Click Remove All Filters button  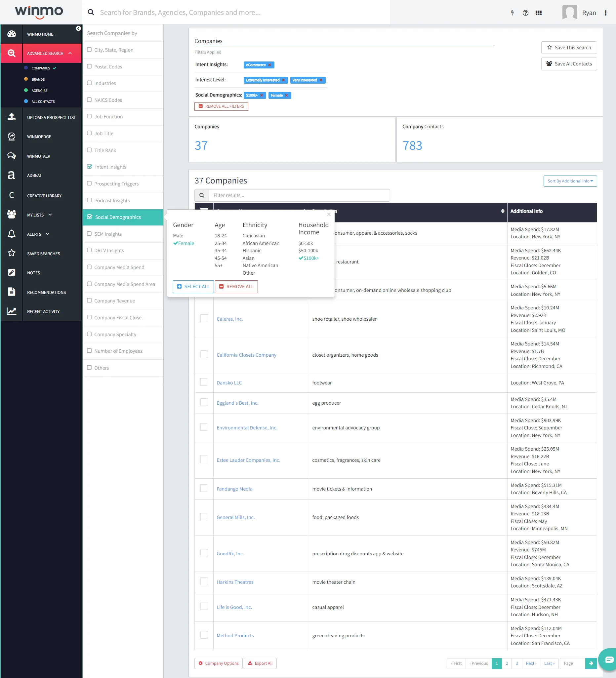(x=221, y=106)
